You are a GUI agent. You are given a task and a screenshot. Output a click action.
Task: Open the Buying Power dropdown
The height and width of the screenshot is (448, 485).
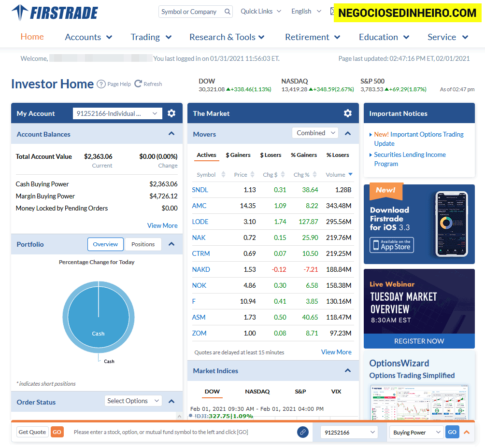coord(416,432)
